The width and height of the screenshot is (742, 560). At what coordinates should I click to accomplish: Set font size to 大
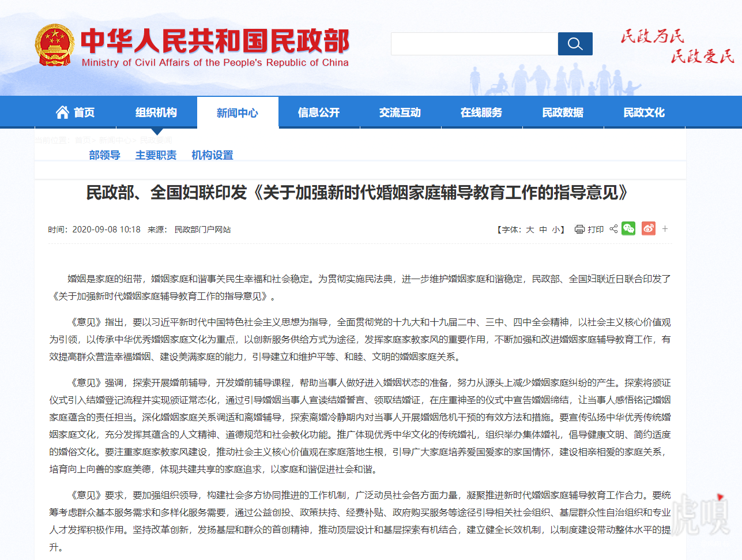coord(530,230)
